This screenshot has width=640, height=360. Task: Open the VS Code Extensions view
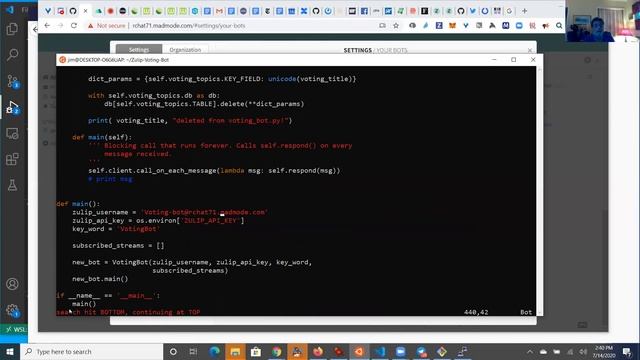[12, 159]
